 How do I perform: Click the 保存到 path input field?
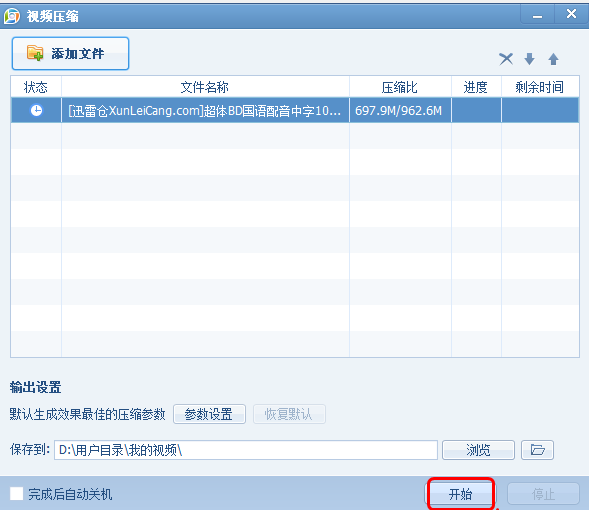coord(246,450)
